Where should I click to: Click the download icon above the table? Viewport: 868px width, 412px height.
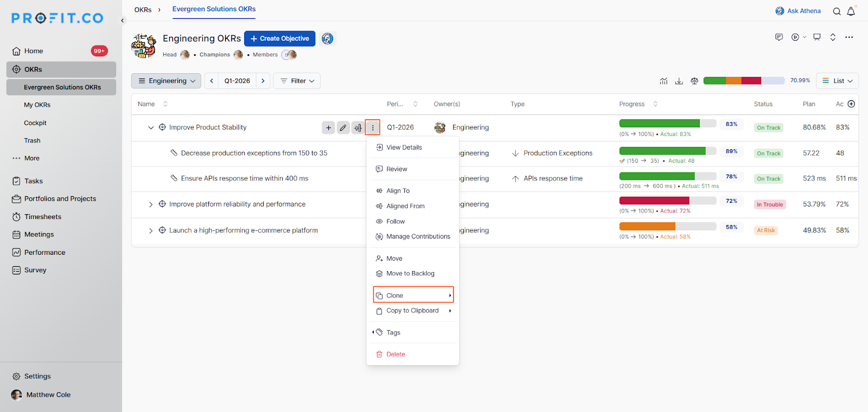pos(679,81)
